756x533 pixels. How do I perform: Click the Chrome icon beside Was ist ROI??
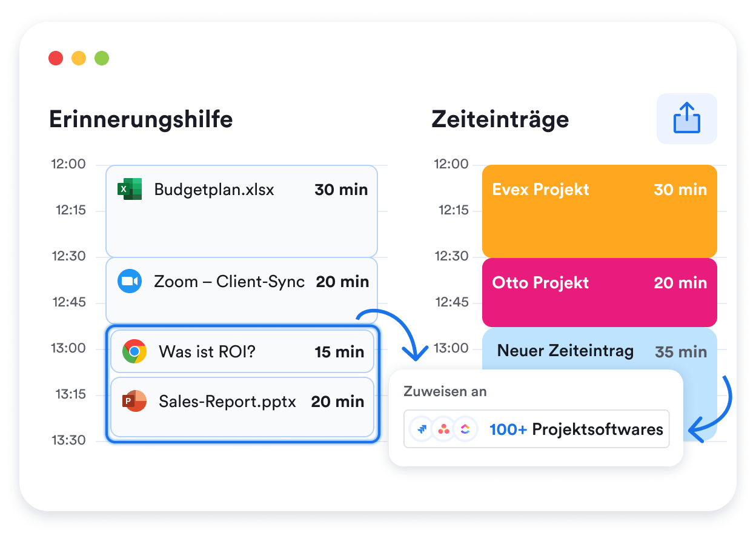coord(134,351)
